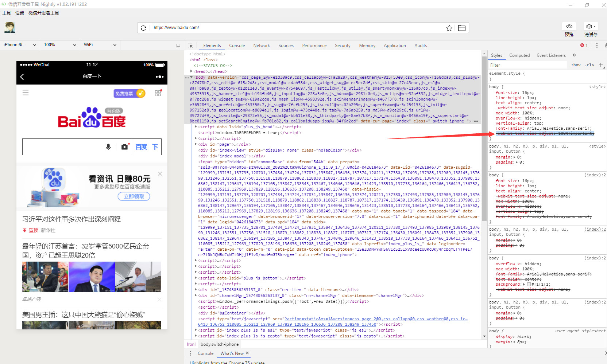Tap the three dots menu in WeChat header
The width and height of the screenshot is (607, 364).
click(x=160, y=77)
